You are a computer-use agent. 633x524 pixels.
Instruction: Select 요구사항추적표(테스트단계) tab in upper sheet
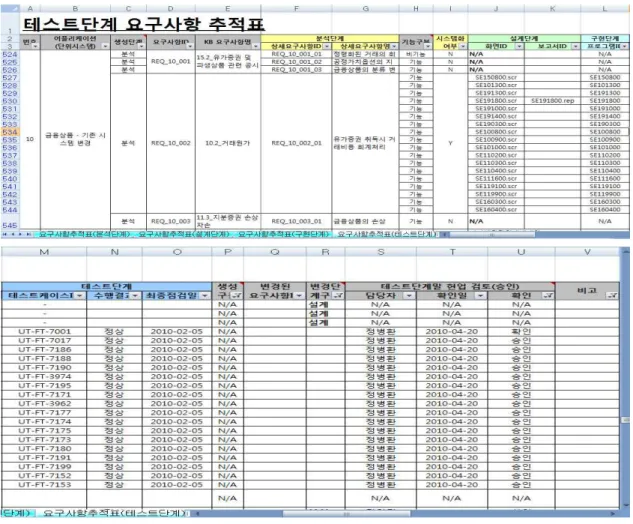click(x=386, y=234)
